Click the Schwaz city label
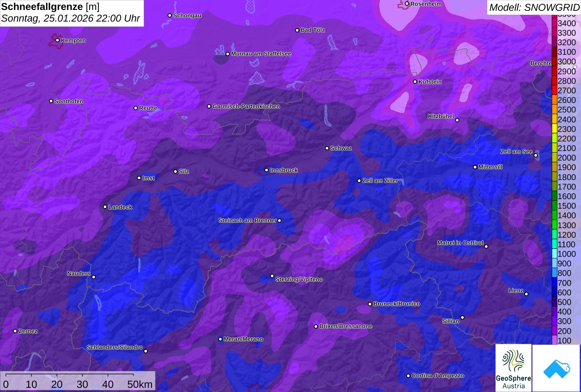Image resolution: width=581 pixels, height=392 pixels. point(341,148)
